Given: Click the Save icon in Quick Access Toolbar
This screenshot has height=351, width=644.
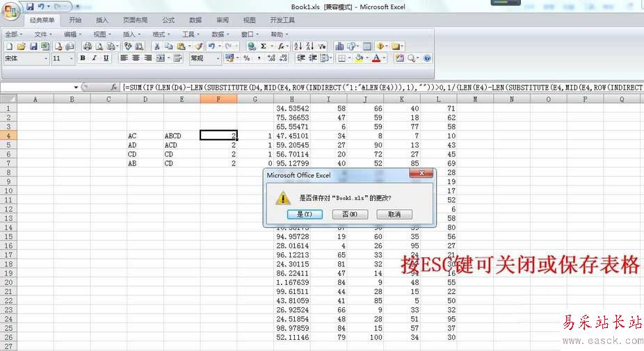Looking at the screenshot, I should coord(30,7).
